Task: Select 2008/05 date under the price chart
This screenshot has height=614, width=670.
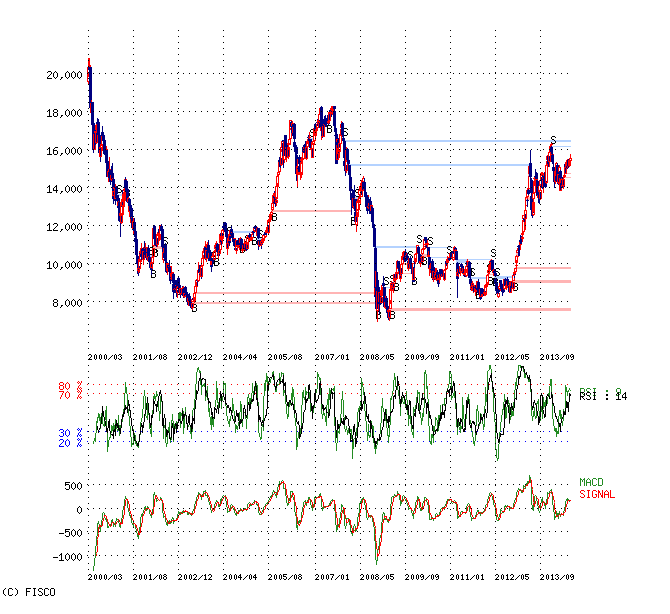Action: (x=377, y=357)
